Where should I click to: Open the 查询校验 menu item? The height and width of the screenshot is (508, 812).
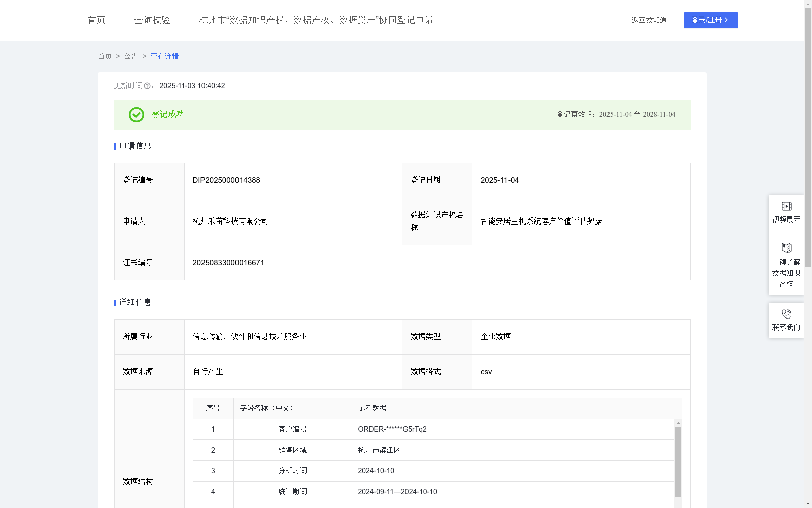(152, 20)
